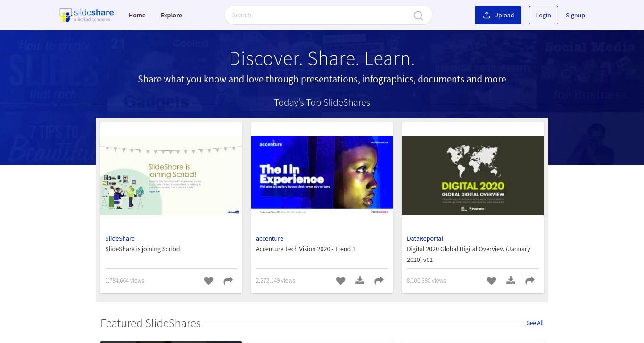Click the Featured SlideShares heading
This screenshot has width=644, height=343.
point(150,323)
